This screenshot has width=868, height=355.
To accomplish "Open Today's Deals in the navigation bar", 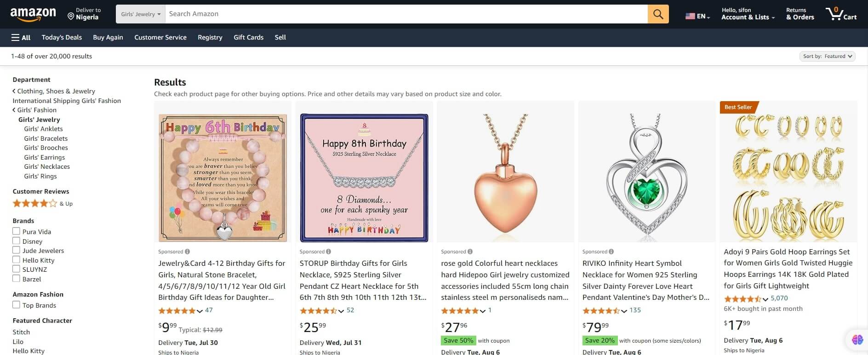I will (62, 37).
